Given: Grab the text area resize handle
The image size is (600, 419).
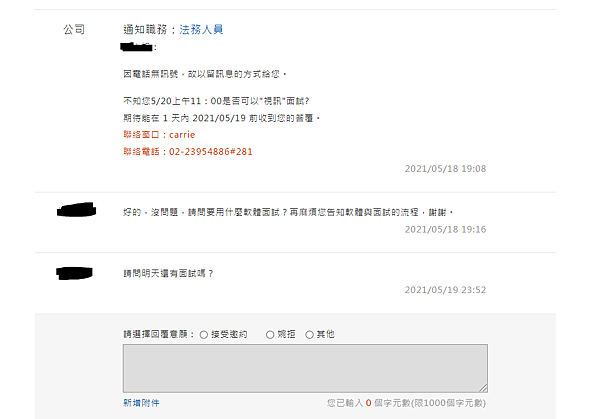Looking at the screenshot, I should 483,388.
